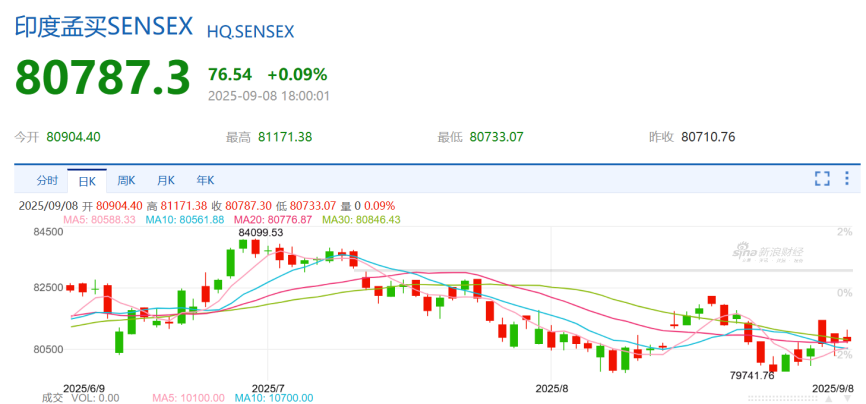Click the percentage change +0.09%
Viewport: 866px width, 404px height.
point(298,75)
